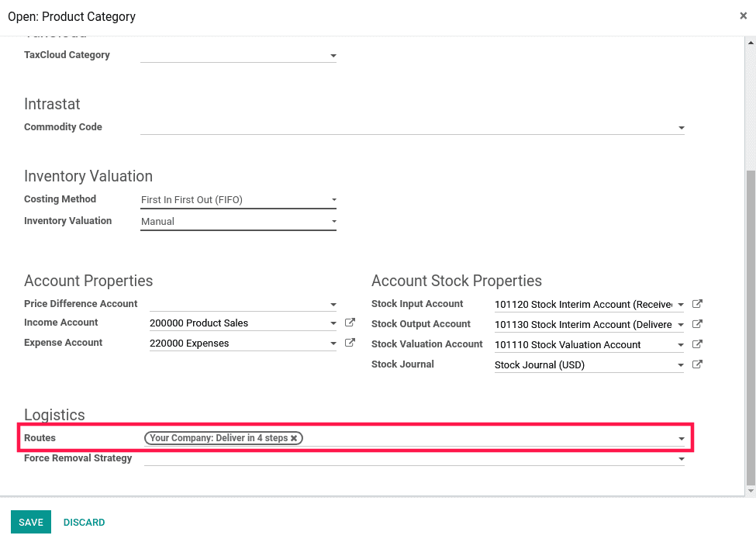
Task: Click the Routes field label
Action: point(40,437)
